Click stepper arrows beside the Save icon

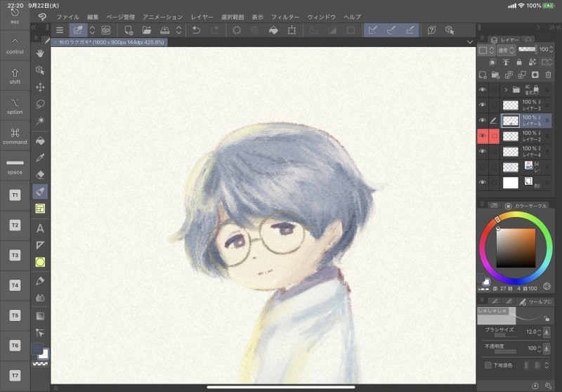(x=178, y=30)
